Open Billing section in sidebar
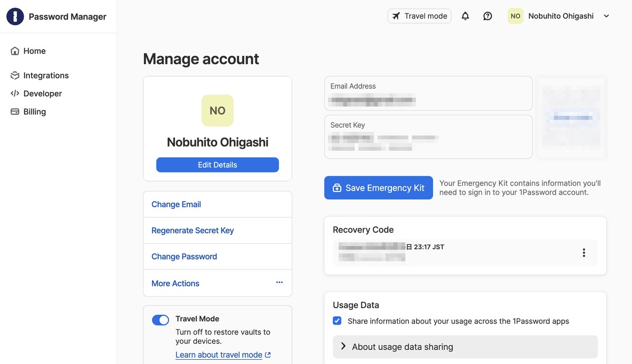 28,112
